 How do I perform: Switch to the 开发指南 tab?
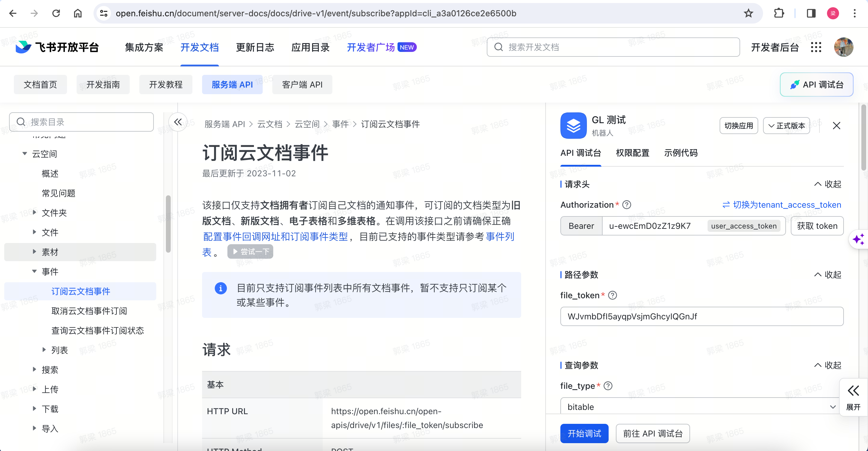coord(103,84)
